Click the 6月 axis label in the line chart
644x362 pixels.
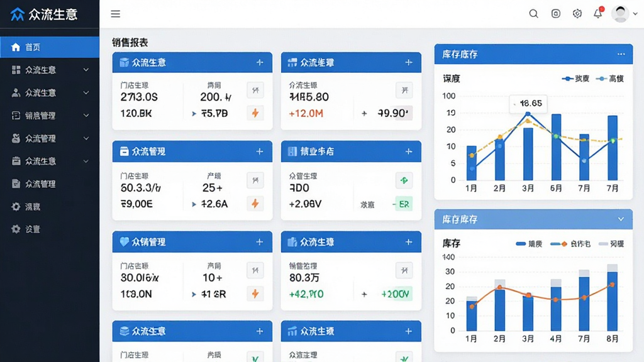[x=556, y=188]
